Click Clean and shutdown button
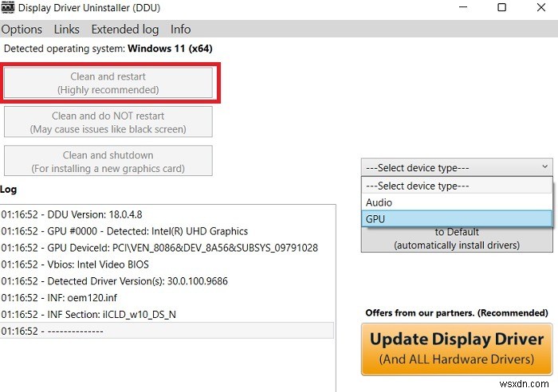This screenshot has width=558, height=392. [x=108, y=161]
